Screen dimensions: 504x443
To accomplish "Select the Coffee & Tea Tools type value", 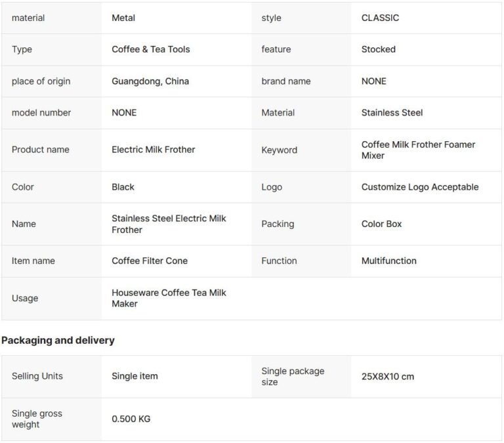I will pos(151,49).
